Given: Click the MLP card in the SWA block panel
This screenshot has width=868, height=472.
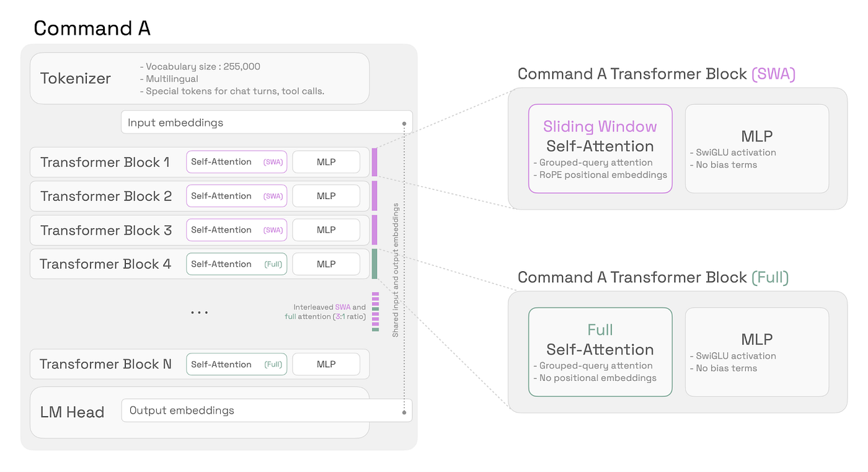Looking at the screenshot, I should (x=756, y=149).
